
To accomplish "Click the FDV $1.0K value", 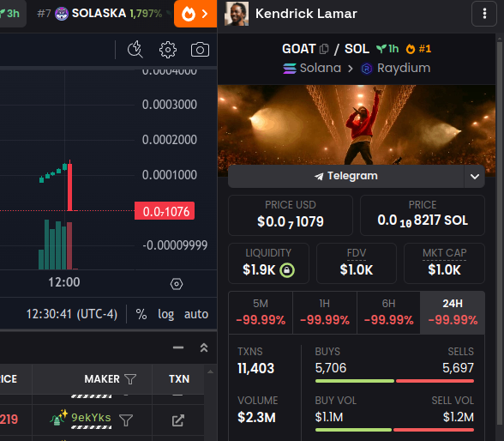I will (x=357, y=270).
